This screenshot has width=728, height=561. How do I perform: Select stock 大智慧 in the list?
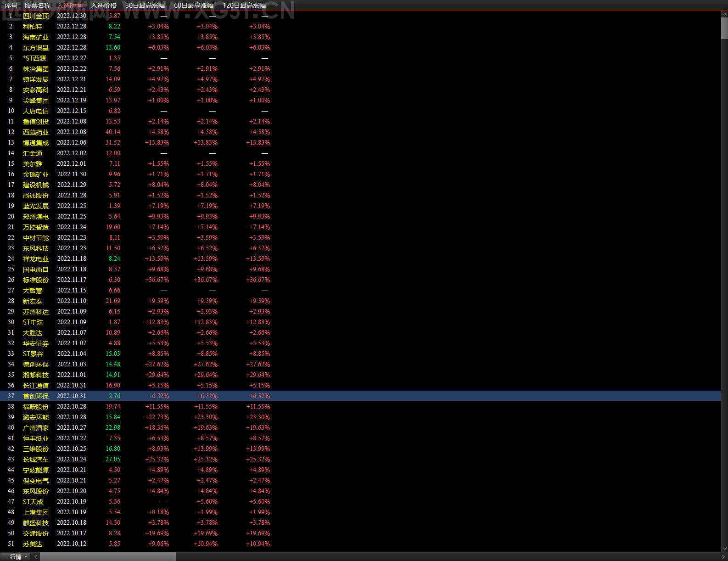(x=33, y=291)
